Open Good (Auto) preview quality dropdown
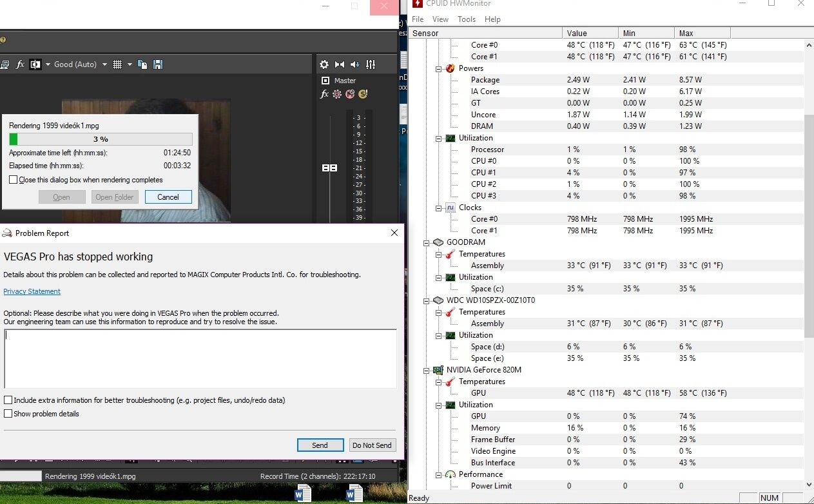Viewport: 814px width, 504px height. click(105, 64)
